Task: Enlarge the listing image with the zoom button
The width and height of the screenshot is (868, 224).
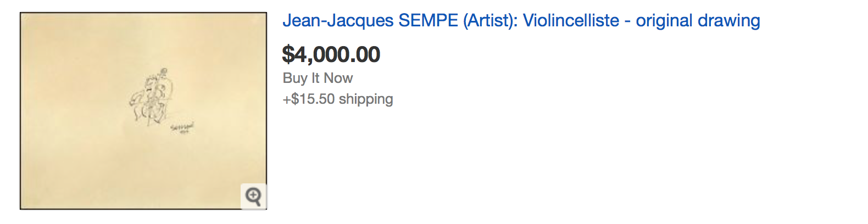Action: 253,196
